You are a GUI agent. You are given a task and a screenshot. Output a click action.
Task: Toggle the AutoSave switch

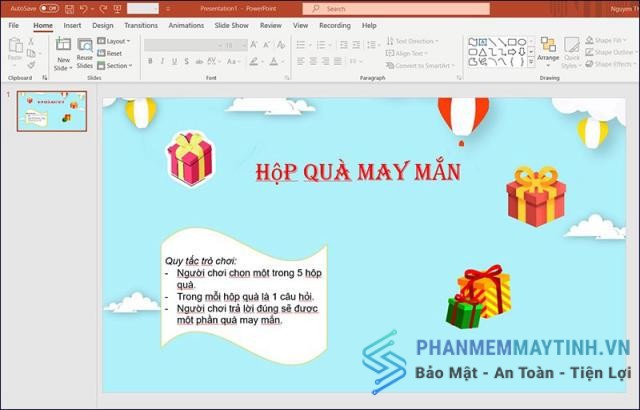tap(49, 9)
